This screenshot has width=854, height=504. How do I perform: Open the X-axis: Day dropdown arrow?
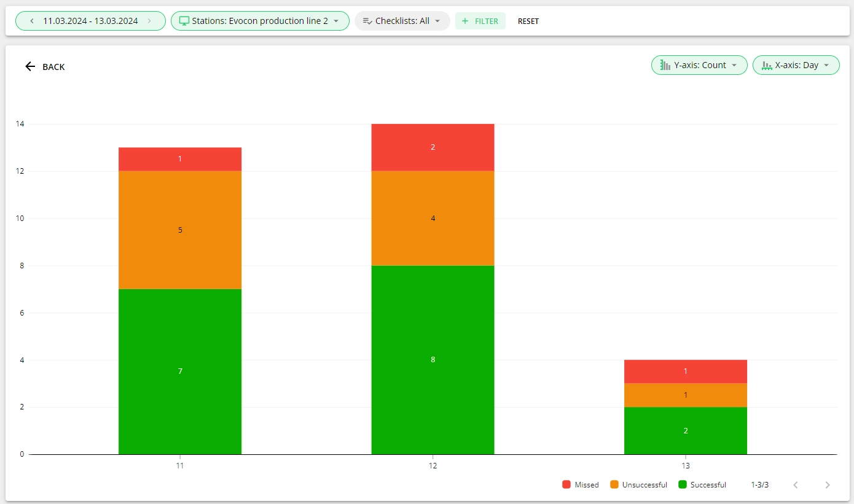pyautogui.click(x=826, y=65)
